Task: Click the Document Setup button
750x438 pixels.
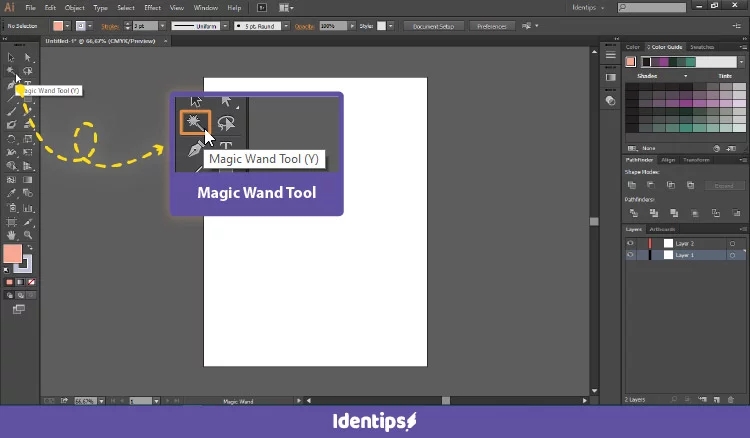Action: click(x=433, y=26)
